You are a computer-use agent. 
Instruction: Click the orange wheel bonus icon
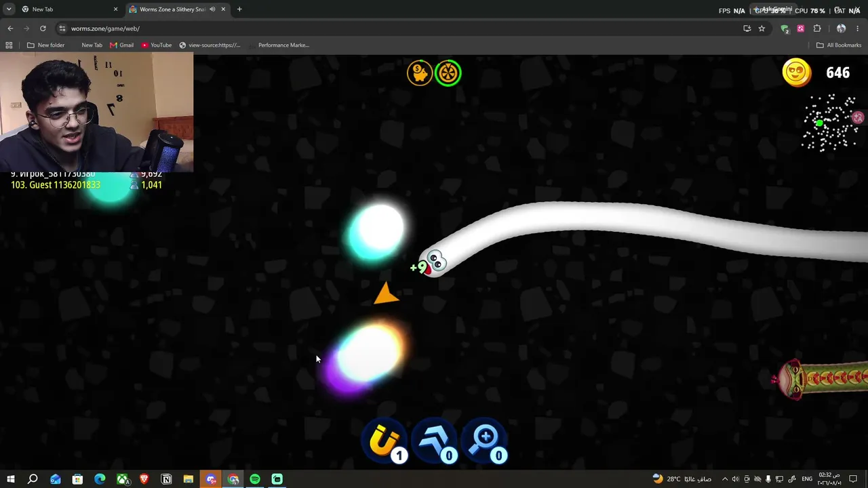[448, 73]
